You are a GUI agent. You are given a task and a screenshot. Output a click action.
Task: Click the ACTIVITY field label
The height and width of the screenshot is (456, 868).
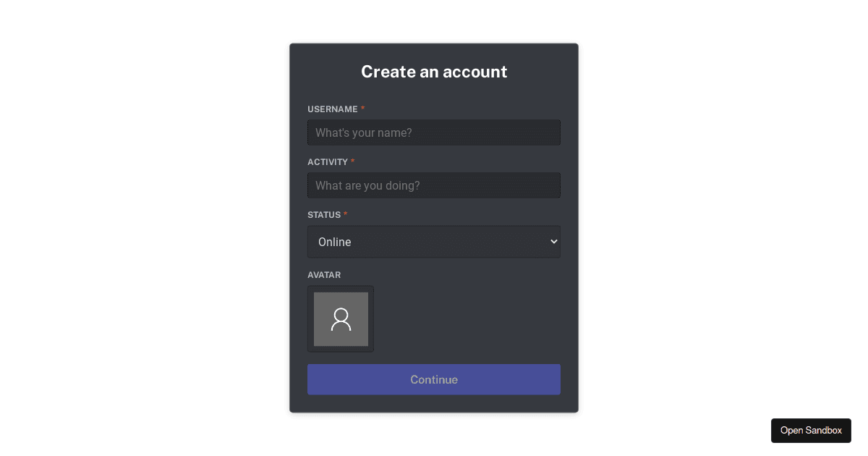tap(327, 162)
